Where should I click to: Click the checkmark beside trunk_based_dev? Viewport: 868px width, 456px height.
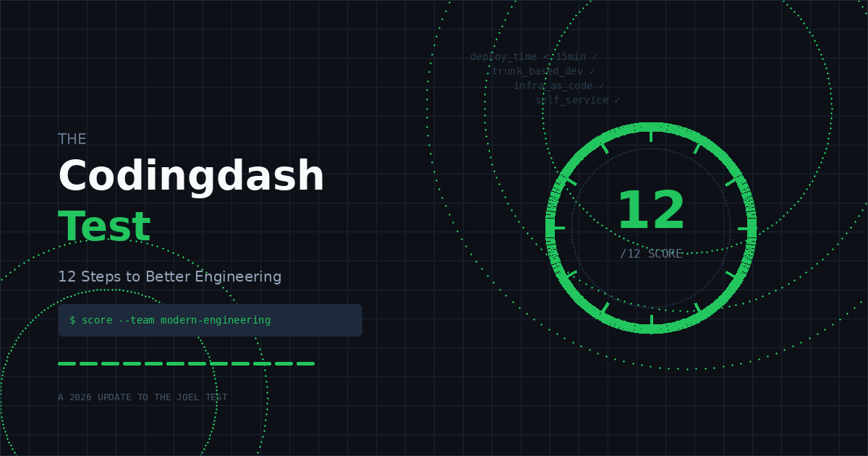(593, 71)
